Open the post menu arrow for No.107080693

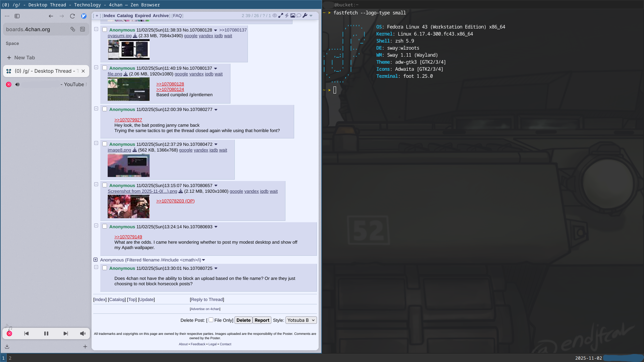click(x=216, y=227)
